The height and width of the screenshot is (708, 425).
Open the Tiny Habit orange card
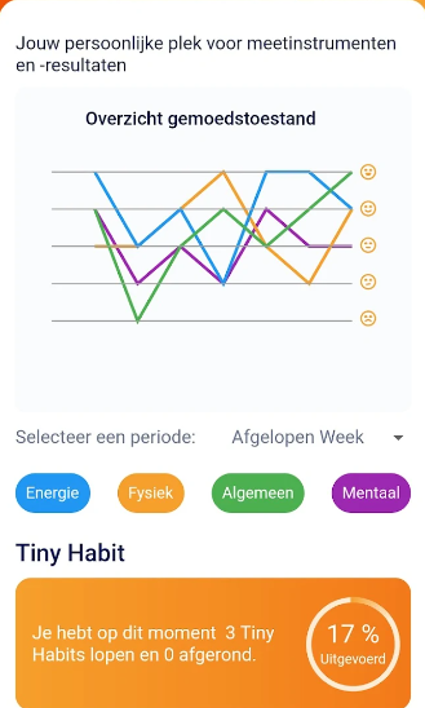tap(213, 643)
